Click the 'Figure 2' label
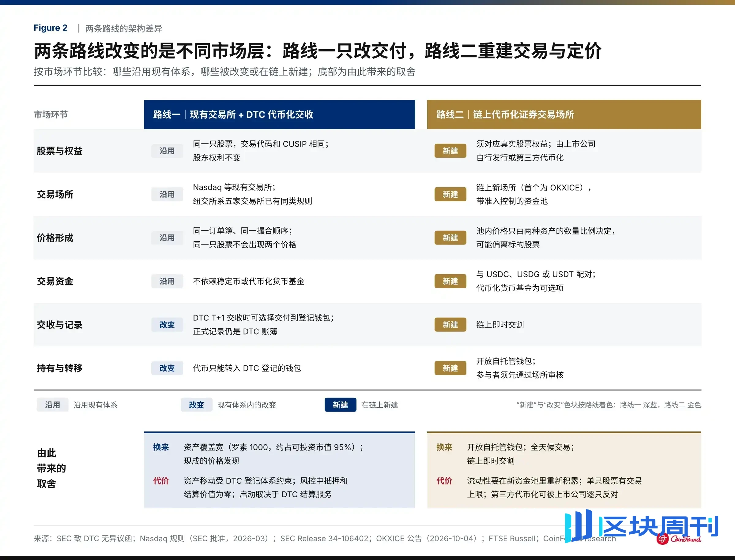The image size is (735, 560). point(51,28)
